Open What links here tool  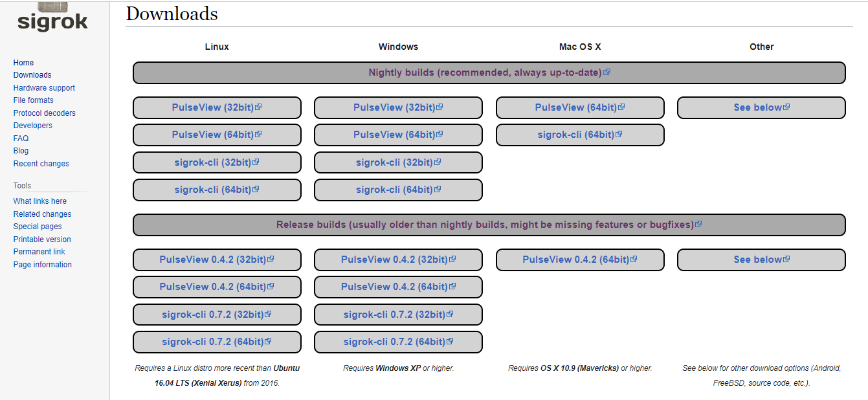39,201
